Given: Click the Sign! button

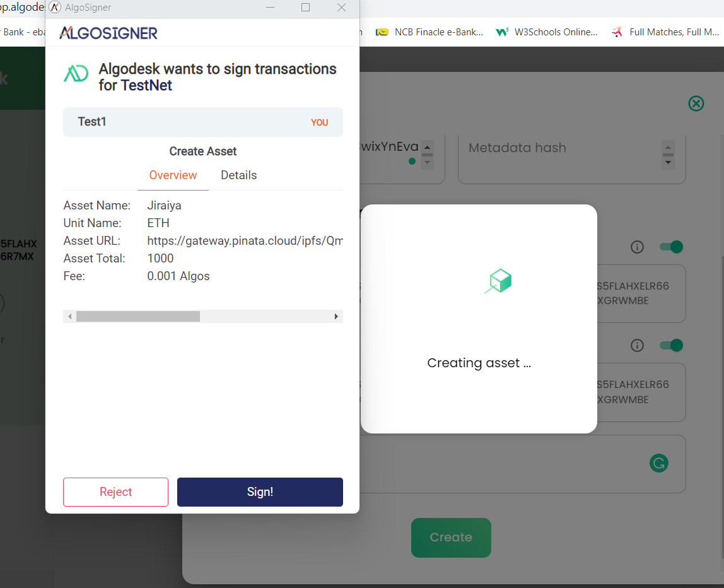Looking at the screenshot, I should 260,492.
